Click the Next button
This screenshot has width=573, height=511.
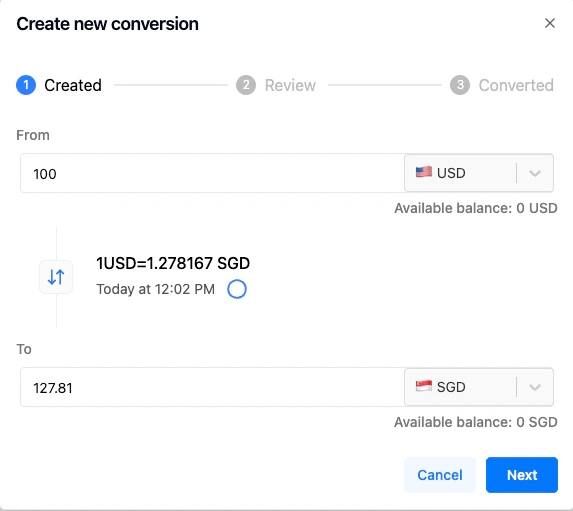[522, 475]
